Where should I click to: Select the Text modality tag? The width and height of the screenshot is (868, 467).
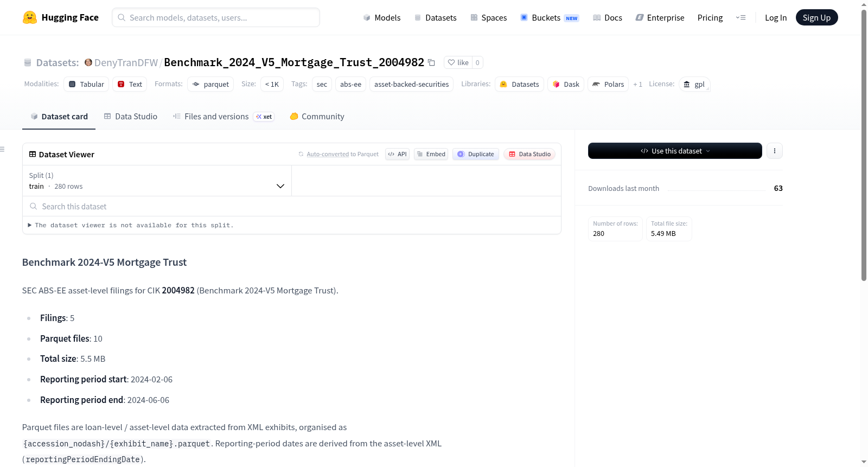pos(130,84)
